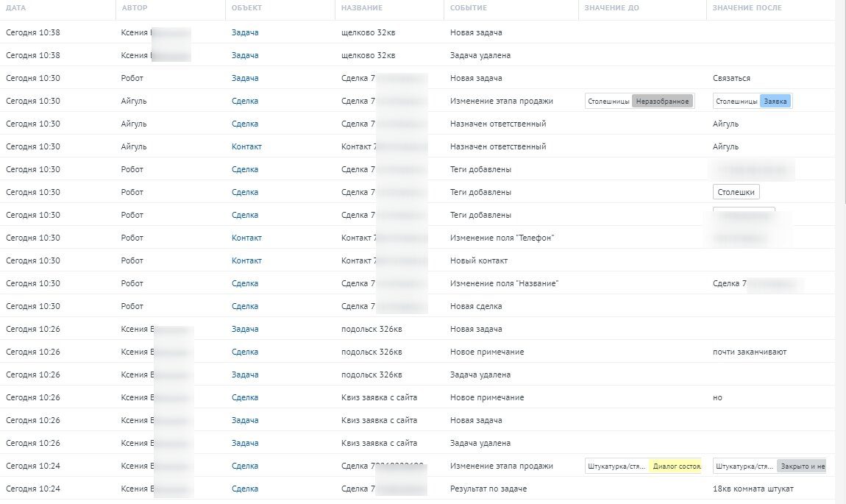Viewport: 846px width, 504px height.
Task: Click the ДАТА column header
Action: (15, 8)
